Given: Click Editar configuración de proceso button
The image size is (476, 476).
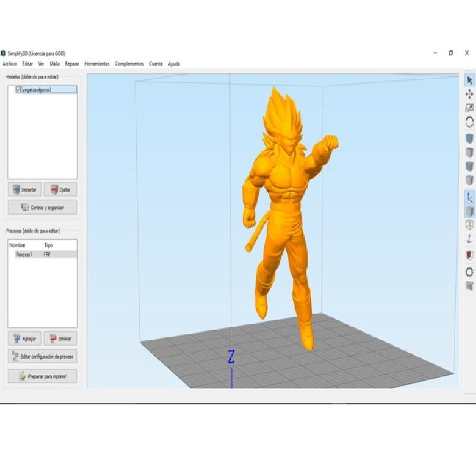Looking at the screenshot, I should [42, 356].
